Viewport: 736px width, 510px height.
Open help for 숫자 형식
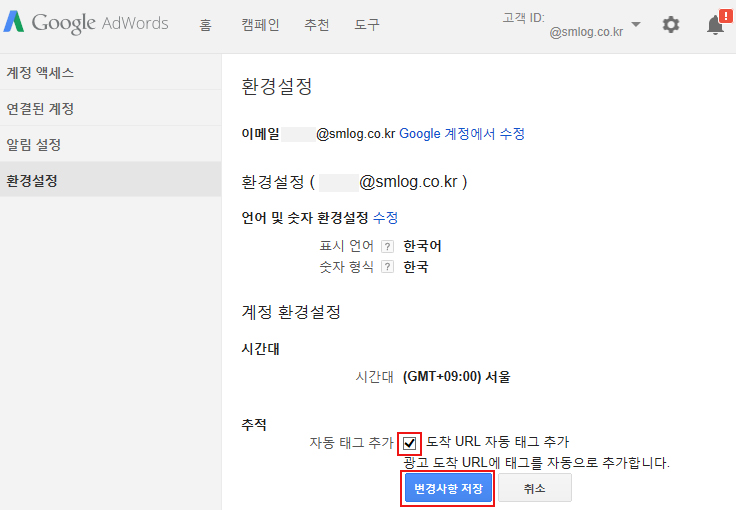coord(387,267)
